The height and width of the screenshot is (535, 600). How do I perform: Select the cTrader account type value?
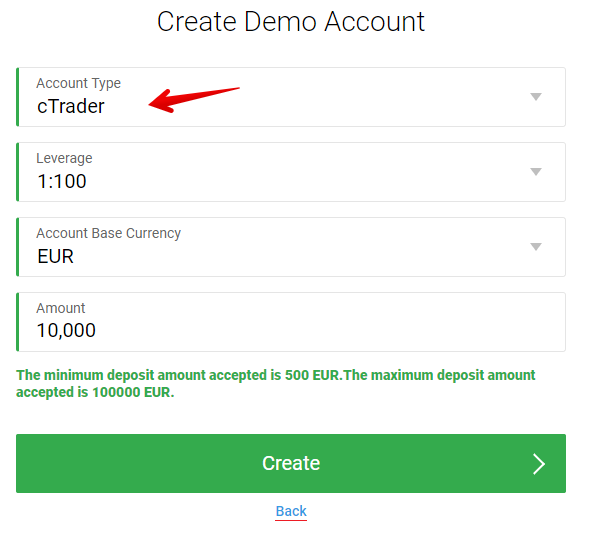pyautogui.click(x=71, y=106)
